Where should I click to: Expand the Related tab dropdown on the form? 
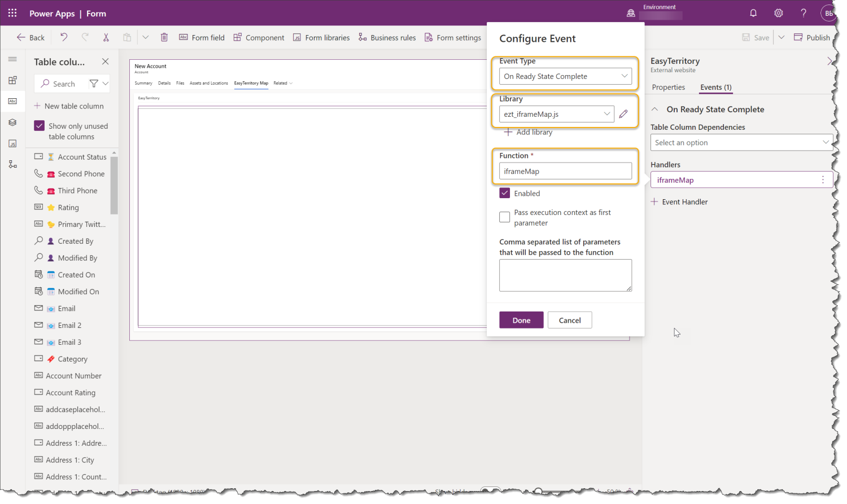290,82
